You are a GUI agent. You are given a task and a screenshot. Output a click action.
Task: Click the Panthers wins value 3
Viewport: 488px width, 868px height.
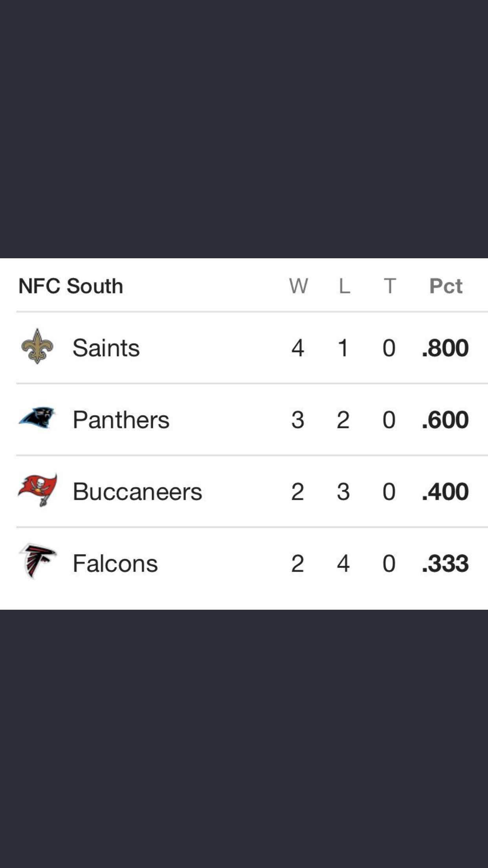pos(298,420)
